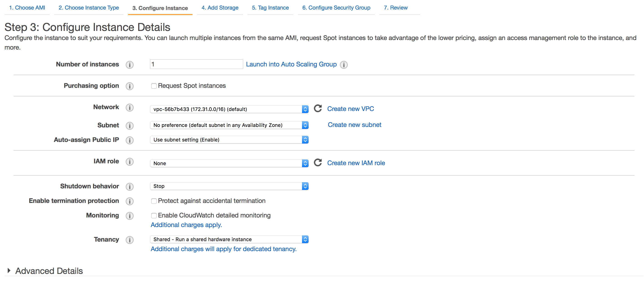Image resolution: width=644 pixels, height=288 pixels.
Task: Check Protect against accidental termination
Action: click(x=154, y=201)
